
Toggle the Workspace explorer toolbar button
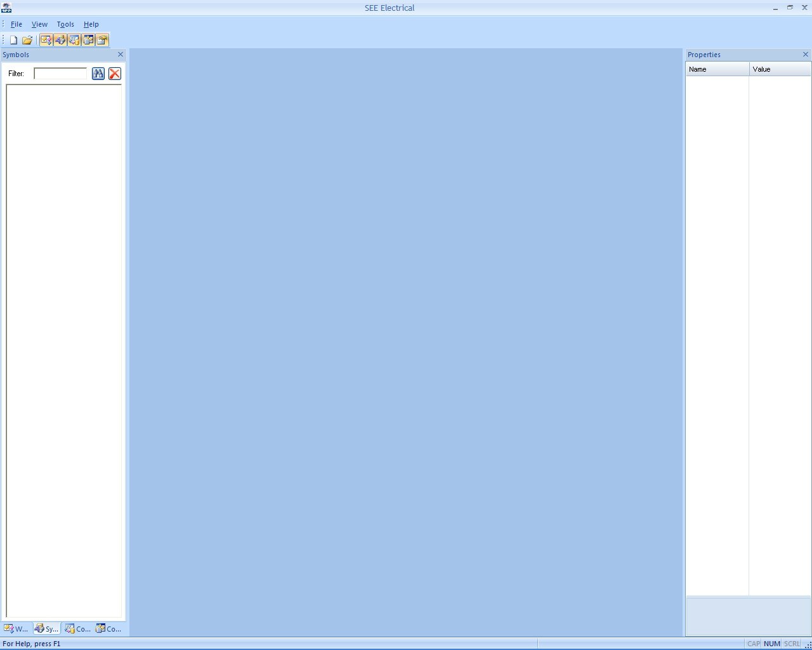coord(46,40)
